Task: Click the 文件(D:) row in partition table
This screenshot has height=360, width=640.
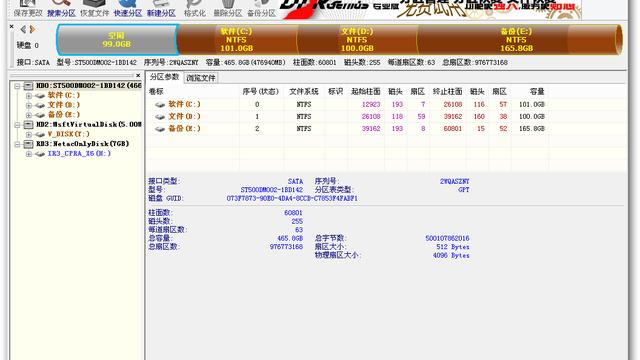Action: pyautogui.click(x=348, y=117)
